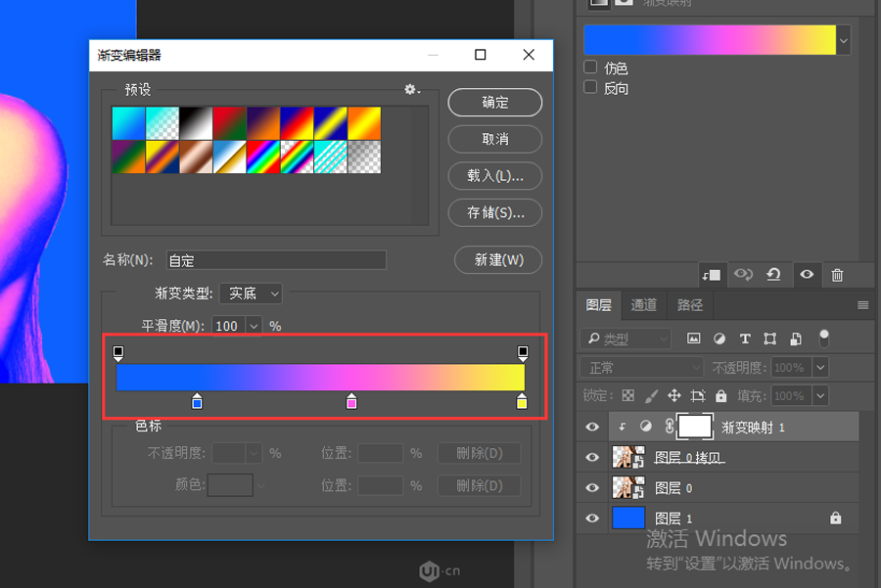Enable the 仿色 dither checkbox
This screenshot has height=588, width=881.
point(590,68)
